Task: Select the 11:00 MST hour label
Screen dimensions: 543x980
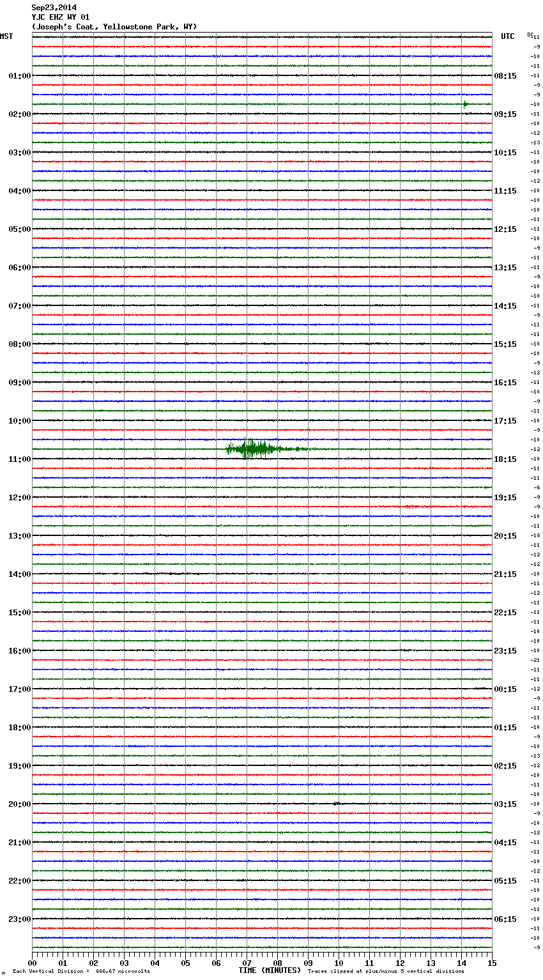Action: click(20, 459)
